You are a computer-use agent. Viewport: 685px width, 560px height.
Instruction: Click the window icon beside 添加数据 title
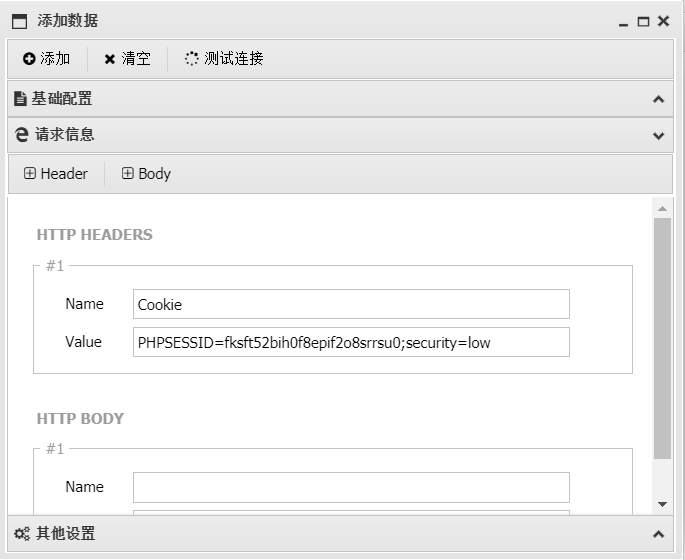pyautogui.click(x=19, y=21)
